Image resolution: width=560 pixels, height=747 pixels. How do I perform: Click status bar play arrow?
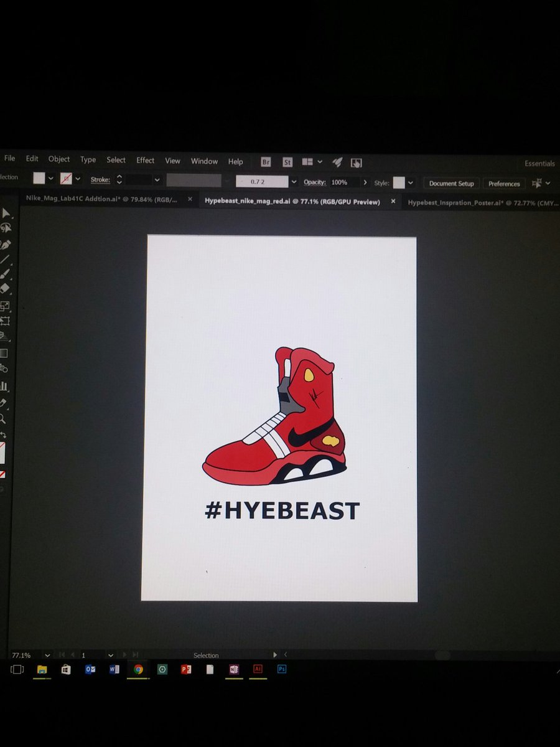[x=274, y=655]
